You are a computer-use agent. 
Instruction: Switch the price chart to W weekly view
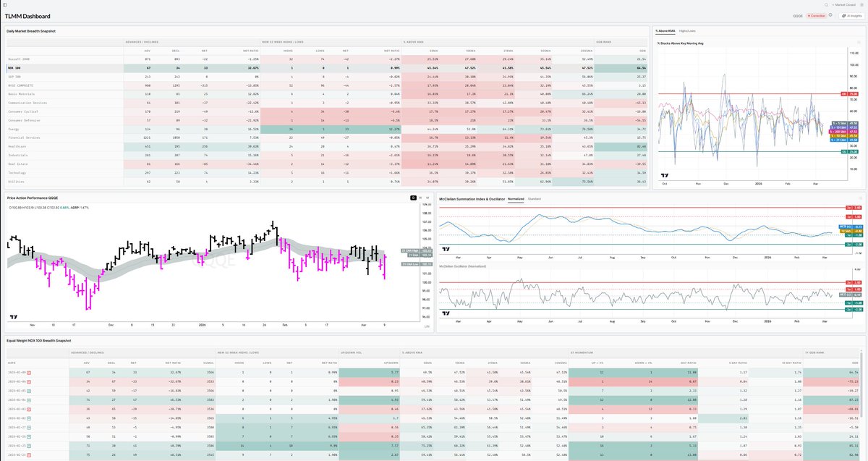[x=420, y=198]
